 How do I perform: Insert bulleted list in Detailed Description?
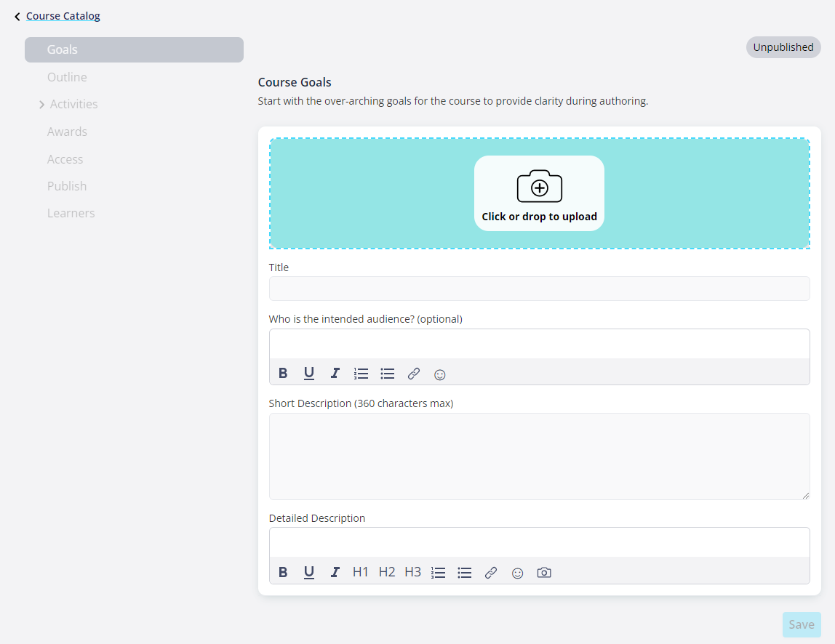pos(464,573)
